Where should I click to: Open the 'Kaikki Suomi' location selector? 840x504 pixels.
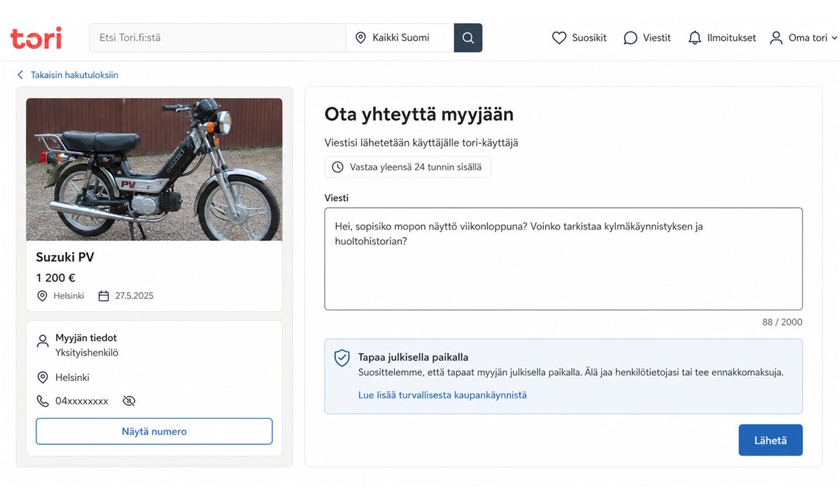coord(400,38)
